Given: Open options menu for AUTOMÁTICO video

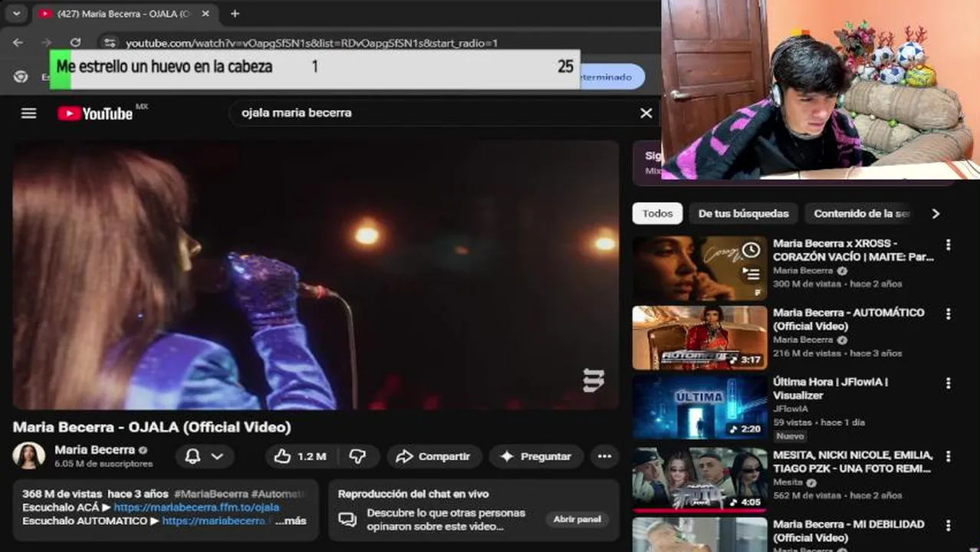Looking at the screenshot, I should [949, 314].
